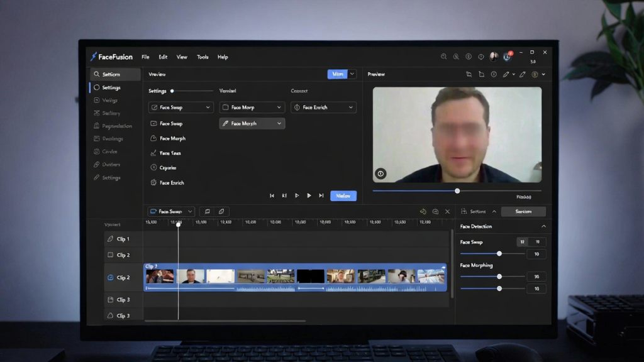Open the Face Swap dropdown in timeline toolbar

coord(171,211)
